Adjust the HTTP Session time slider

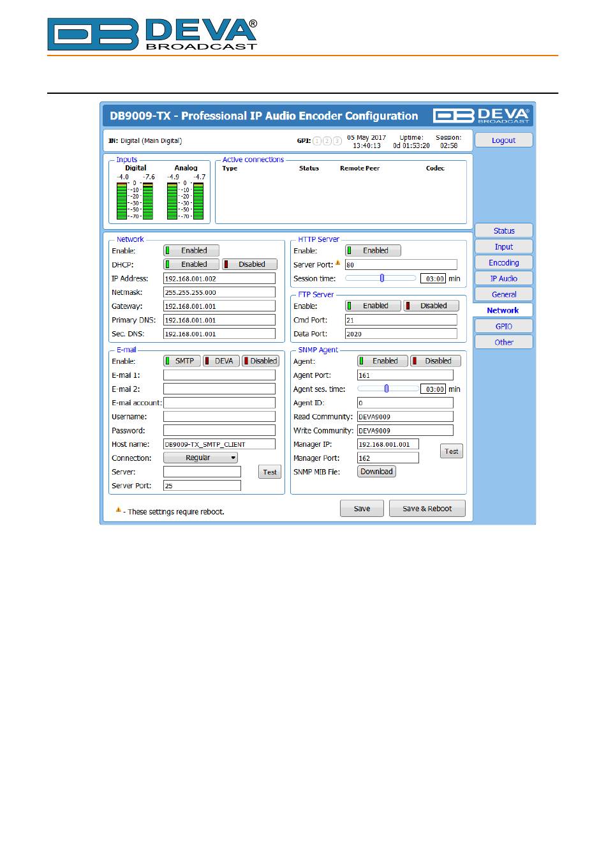381,278
